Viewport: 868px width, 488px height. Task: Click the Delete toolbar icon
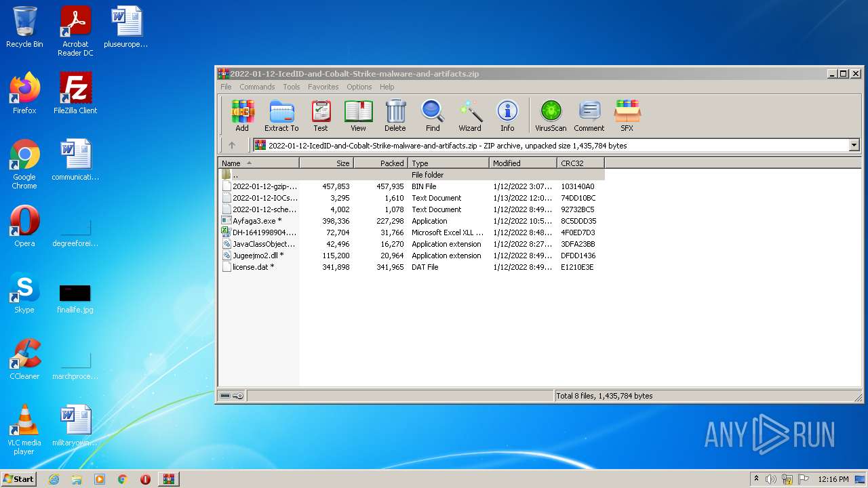pyautogui.click(x=395, y=116)
